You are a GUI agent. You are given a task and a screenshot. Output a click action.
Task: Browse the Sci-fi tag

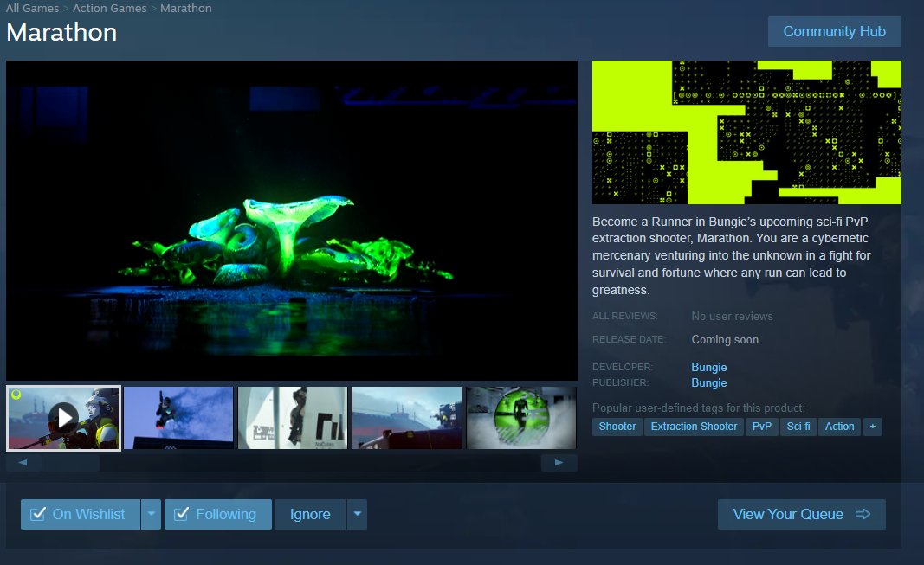tap(798, 427)
